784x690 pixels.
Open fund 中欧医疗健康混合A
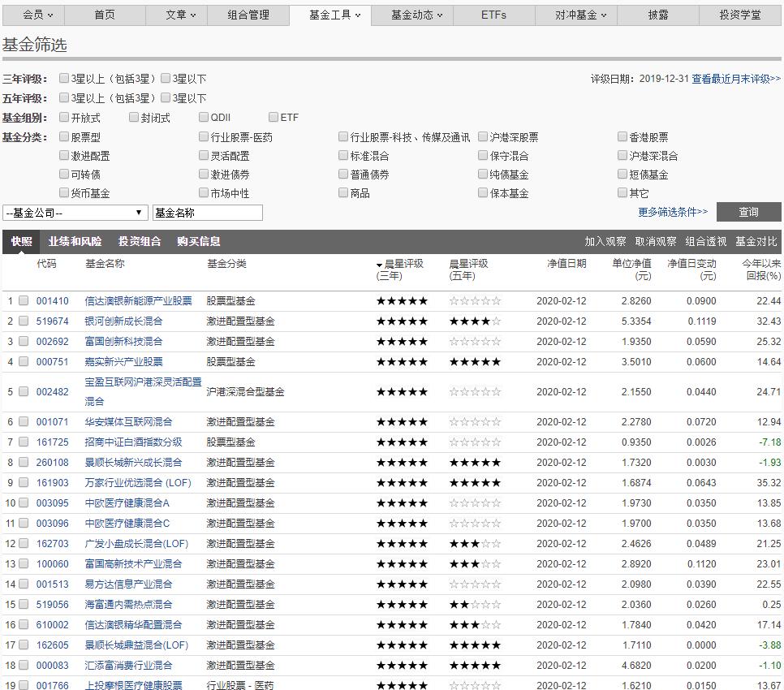click(127, 503)
